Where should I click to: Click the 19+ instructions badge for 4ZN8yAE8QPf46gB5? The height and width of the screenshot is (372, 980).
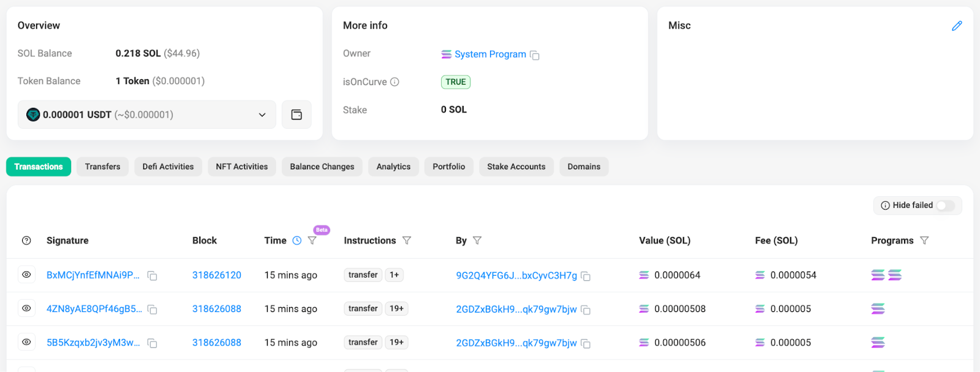(x=396, y=309)
